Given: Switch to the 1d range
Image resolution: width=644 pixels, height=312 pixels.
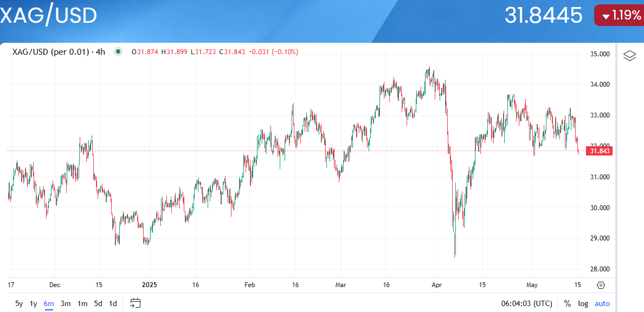Looking at the screenshot, I should (113, 303).
